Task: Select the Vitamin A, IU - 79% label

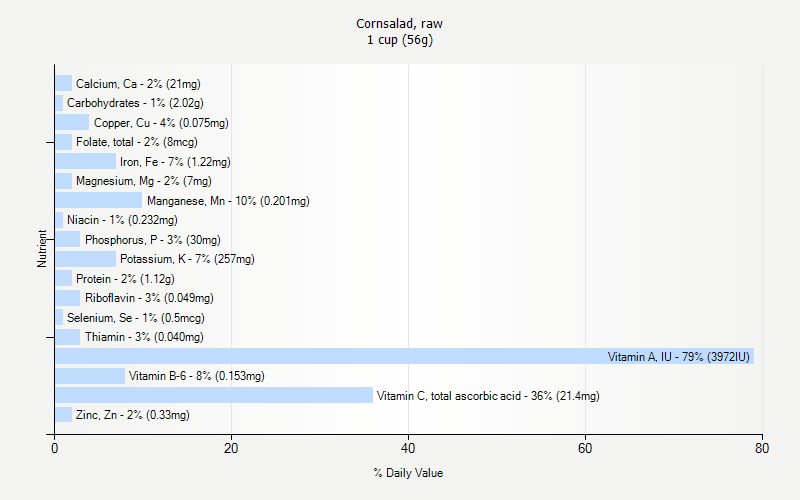Action: pyautogui.click(x=679, y=357)
